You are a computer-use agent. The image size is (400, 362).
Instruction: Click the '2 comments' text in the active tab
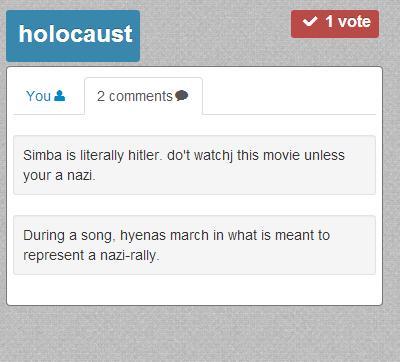(x=135, y=96)
